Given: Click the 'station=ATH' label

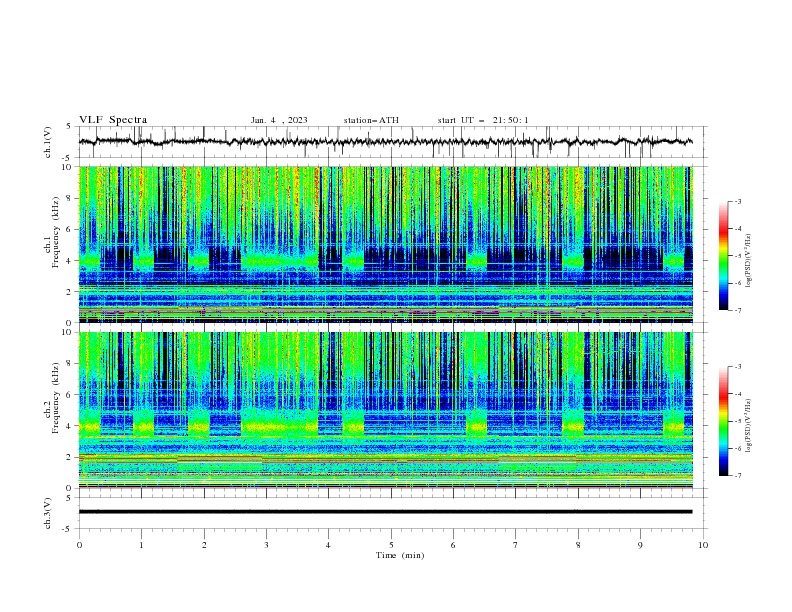Looking at the screenshot, I should pyautogui.click(x=371, y=120).
